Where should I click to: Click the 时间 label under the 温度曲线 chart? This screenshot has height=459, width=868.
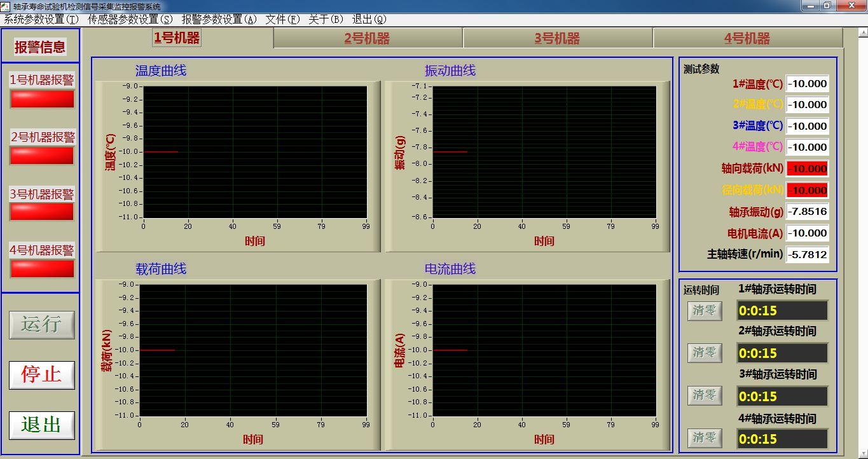tap(255, 241)
